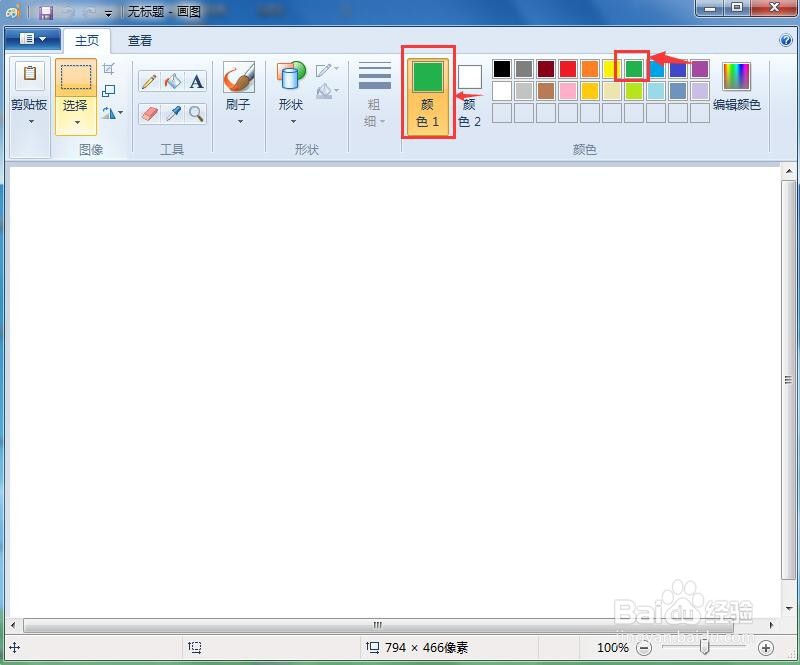Click the rectangular Select tool icon
The width and height of the screenshot is (800, 665).
tap(76, 78)
